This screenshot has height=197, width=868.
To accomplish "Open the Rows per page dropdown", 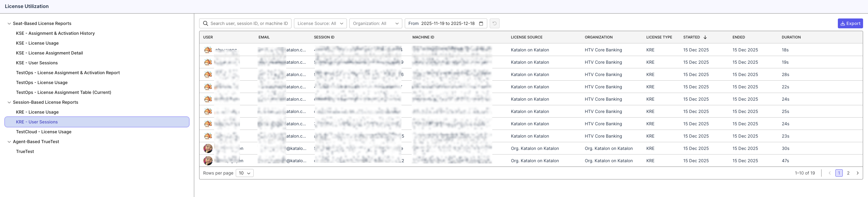I will coord(245,173).
